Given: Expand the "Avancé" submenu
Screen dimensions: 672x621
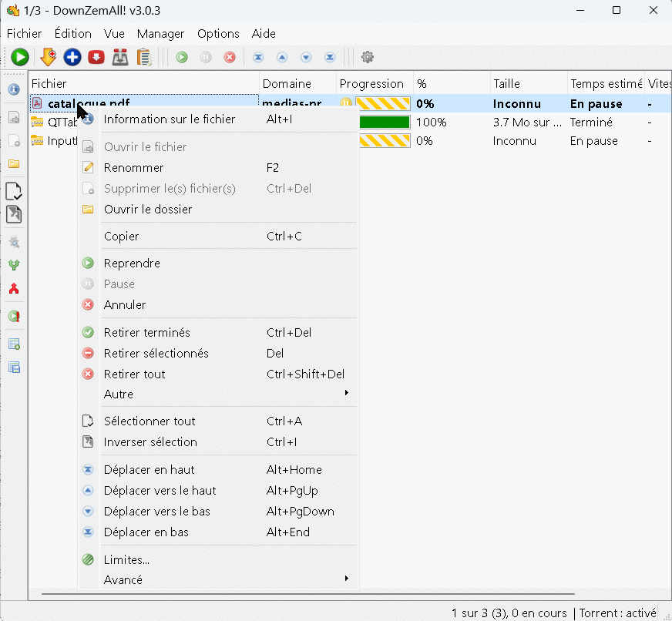Looking at the screenshot, I should pos(219,580).
